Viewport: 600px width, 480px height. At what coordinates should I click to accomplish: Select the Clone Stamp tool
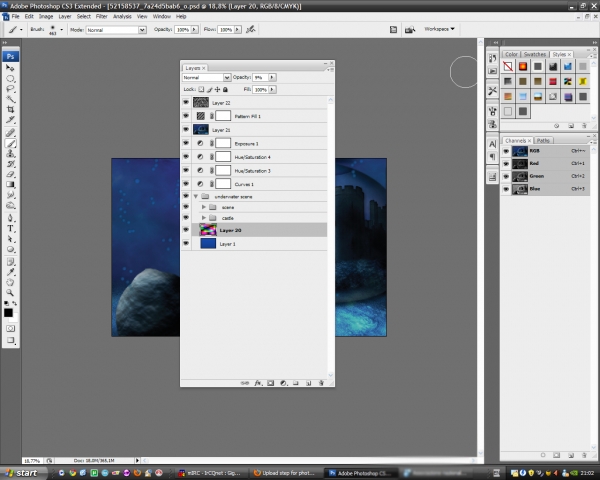click(10, 153)
